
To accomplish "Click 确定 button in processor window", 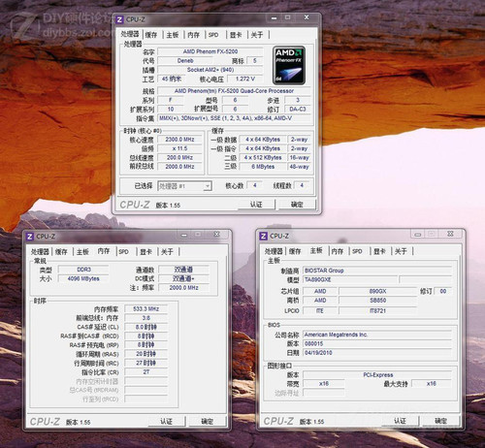I will click(297, 205).
